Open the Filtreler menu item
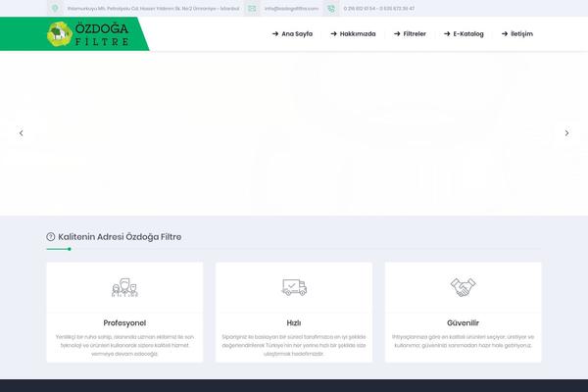This screenshot has width=588, height=392. [x=410, y=33]
